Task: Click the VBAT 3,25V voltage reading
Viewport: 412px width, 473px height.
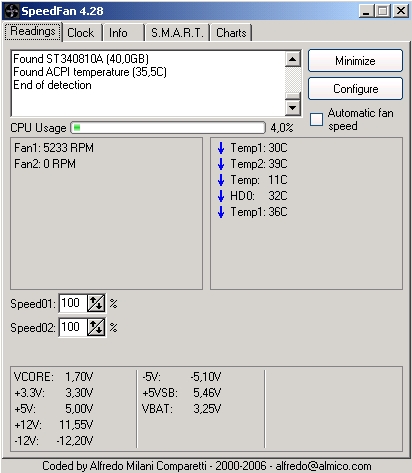Action: (182, 409)
